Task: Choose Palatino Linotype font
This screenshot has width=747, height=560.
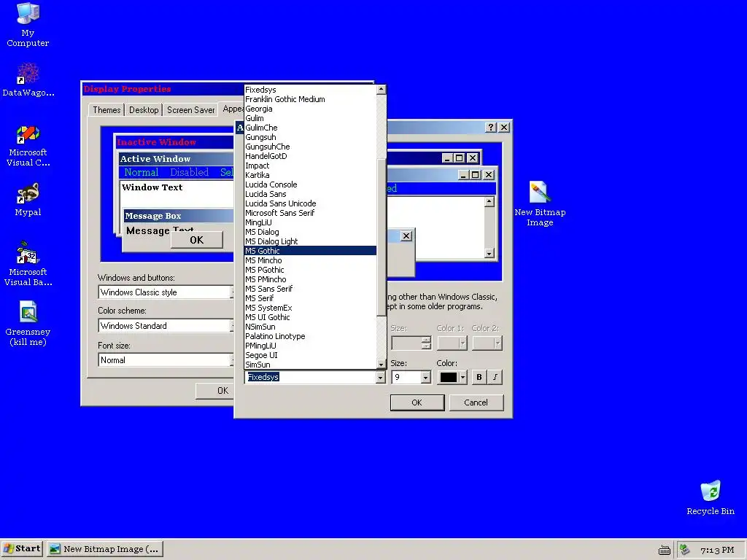Action: point(310,336)
